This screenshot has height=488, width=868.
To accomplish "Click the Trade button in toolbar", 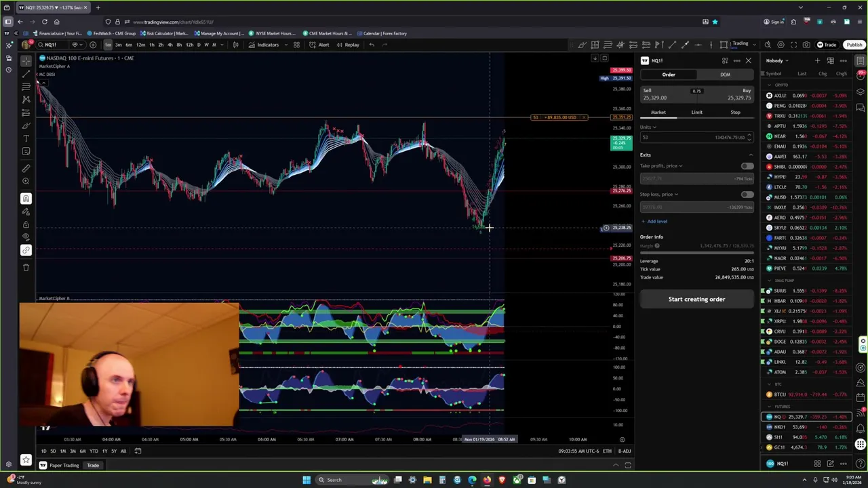I will 827,45.
